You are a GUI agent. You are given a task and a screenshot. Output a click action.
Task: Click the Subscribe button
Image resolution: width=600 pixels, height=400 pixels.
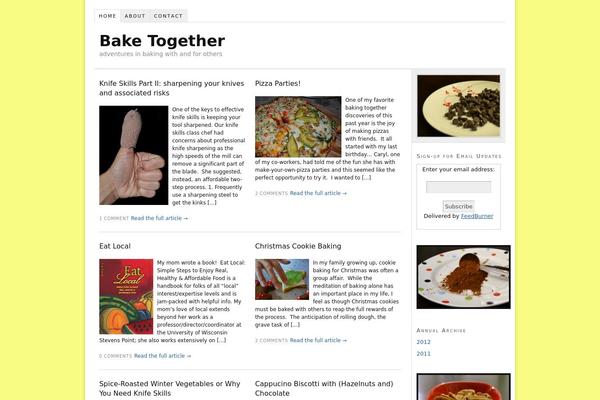458,206
